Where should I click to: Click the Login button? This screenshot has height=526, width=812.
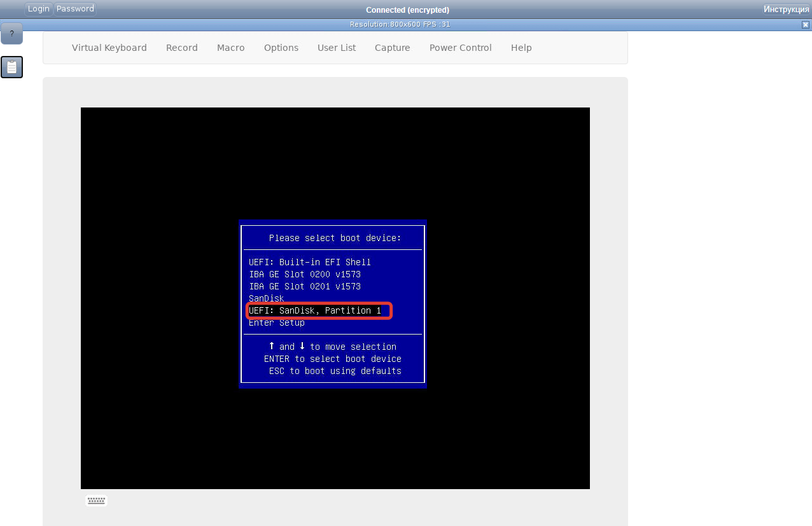39,9
